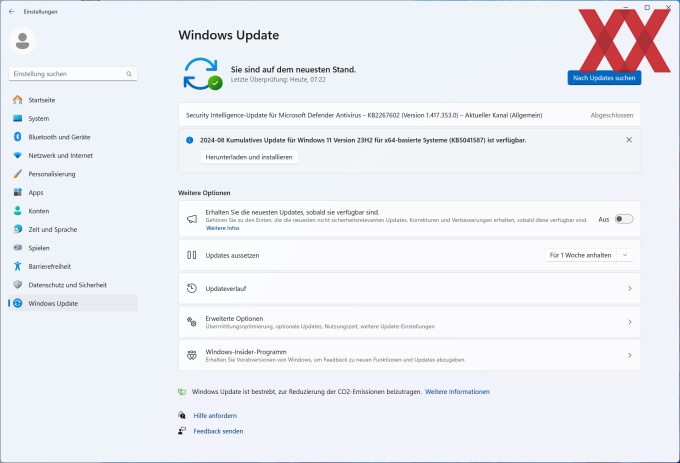Select the Zeit und Sprache globe icon
The image size is (680, 463).
click(x=17, y=229)
